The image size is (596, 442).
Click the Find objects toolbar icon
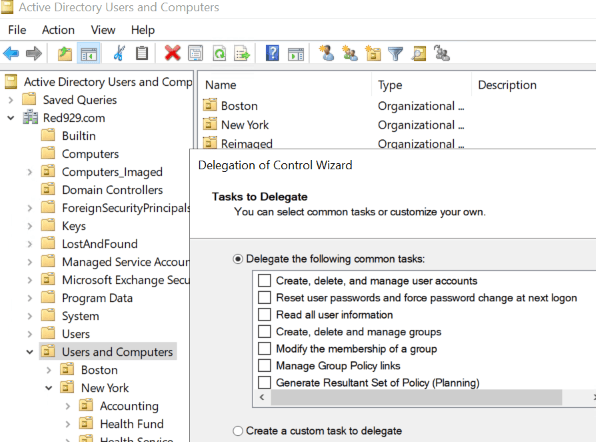(x=418, y=54)
